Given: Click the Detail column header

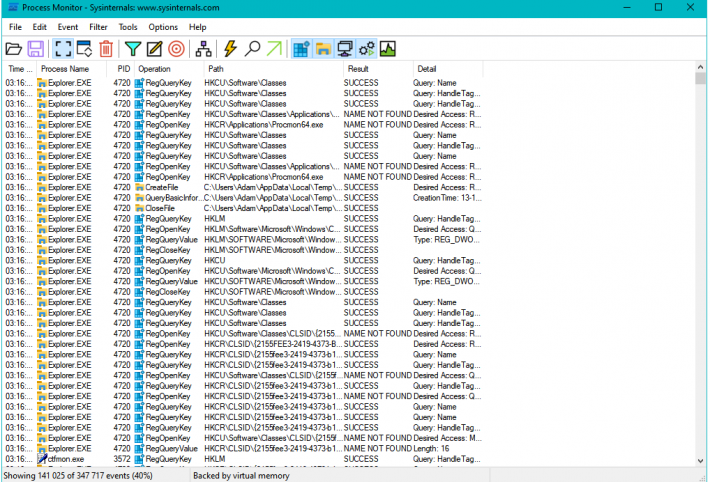Looking at the screenshot, I should click(448, 69).
